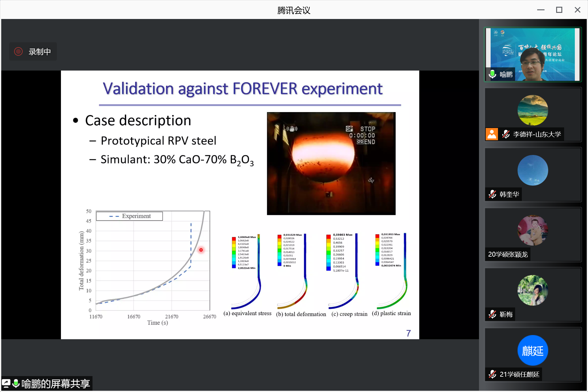Click the 腾讯会议 window title
This screenshot has width=588, height=392.
[294, 10]
